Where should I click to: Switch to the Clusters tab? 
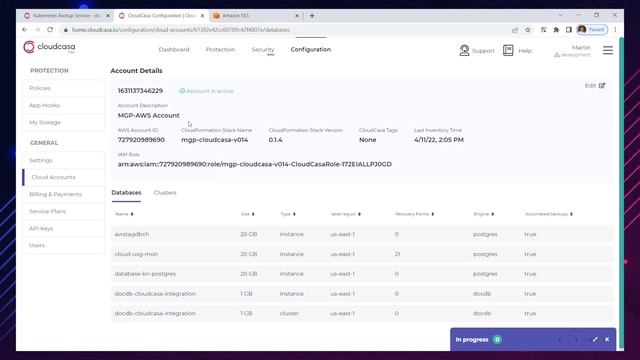[165, 193]
